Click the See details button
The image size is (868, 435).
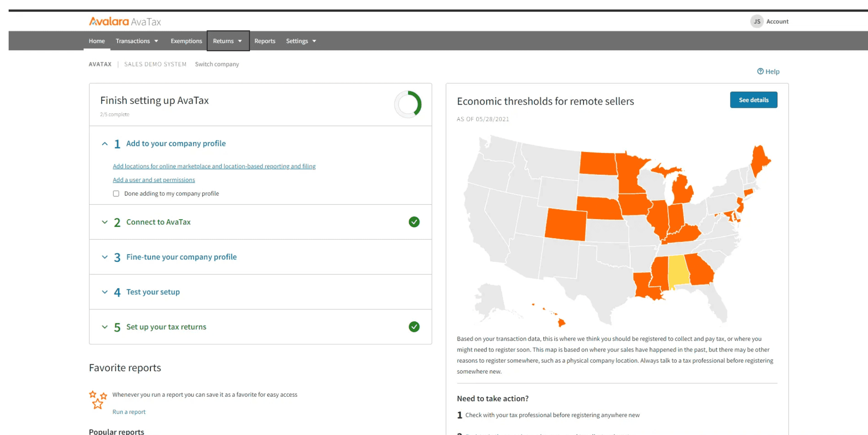click(x=753, y=99)
